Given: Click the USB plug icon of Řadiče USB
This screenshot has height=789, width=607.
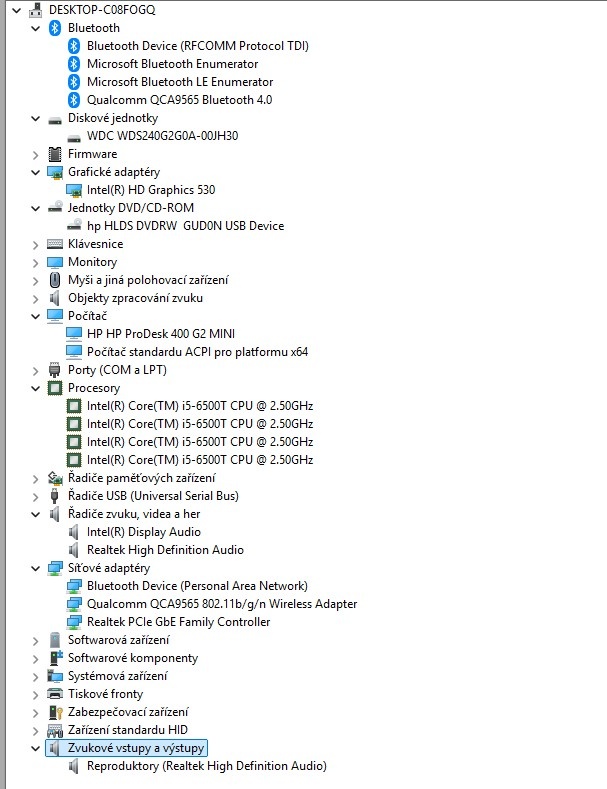Looking at the screenshot, I should click(x=55, y=496).
